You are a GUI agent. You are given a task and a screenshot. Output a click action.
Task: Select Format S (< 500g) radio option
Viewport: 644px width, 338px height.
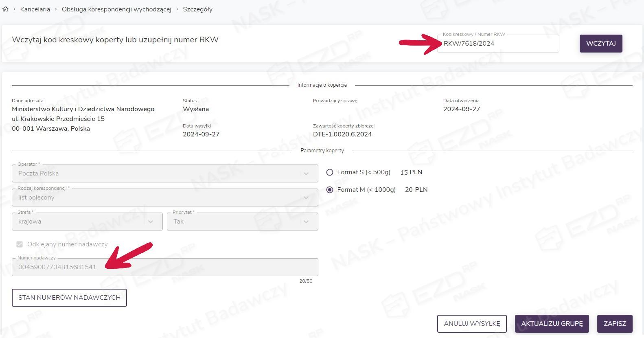click(x=330, y=172)
